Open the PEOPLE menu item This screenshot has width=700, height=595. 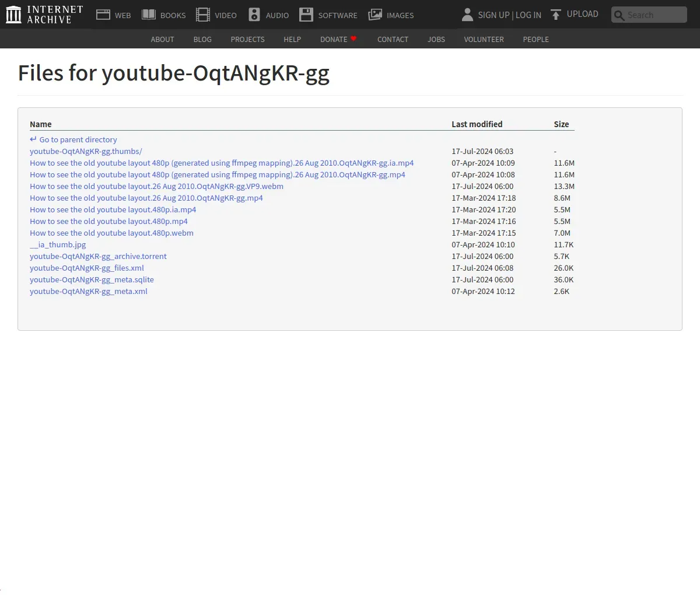[535, 39]
